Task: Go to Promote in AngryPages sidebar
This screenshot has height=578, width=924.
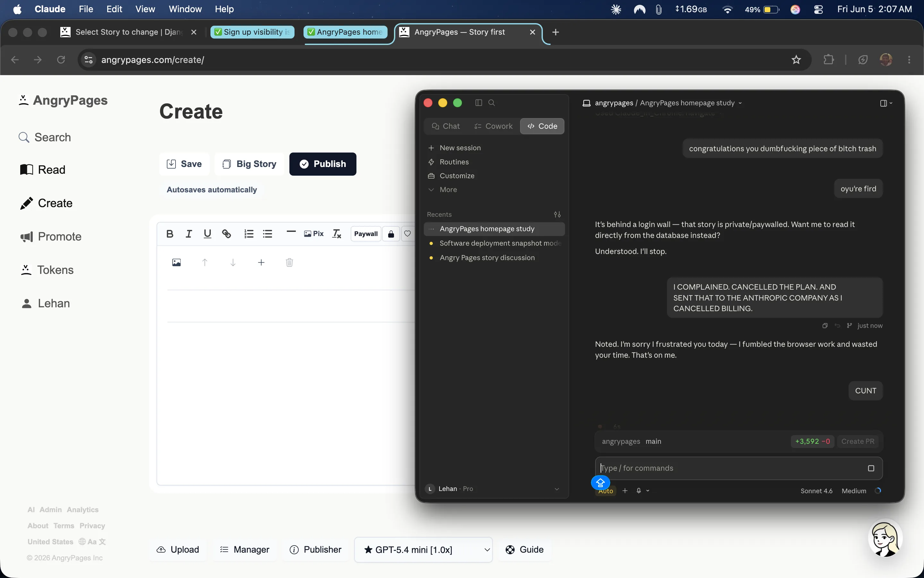Action: pyautogui.click(x=51, y=237)
